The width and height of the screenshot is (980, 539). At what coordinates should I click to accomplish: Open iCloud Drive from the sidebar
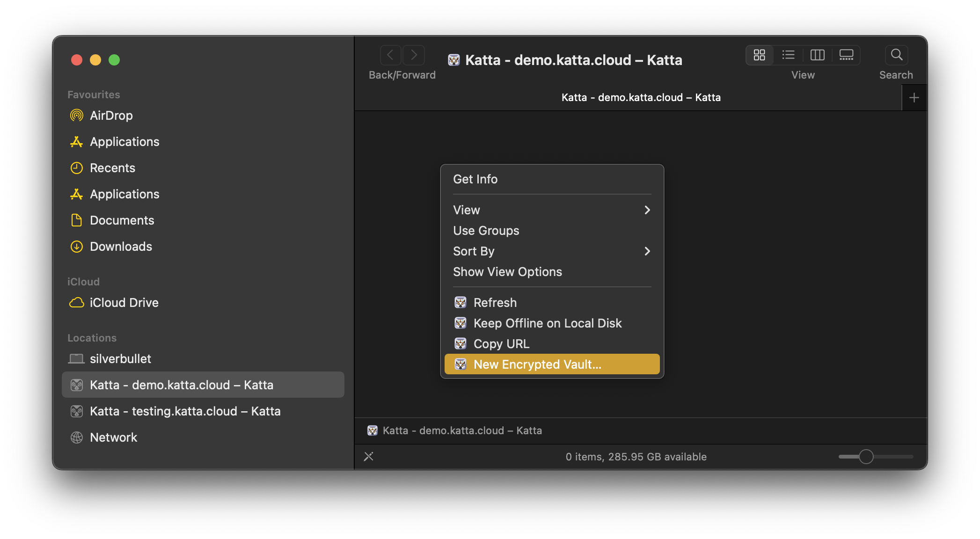[203, 303]
